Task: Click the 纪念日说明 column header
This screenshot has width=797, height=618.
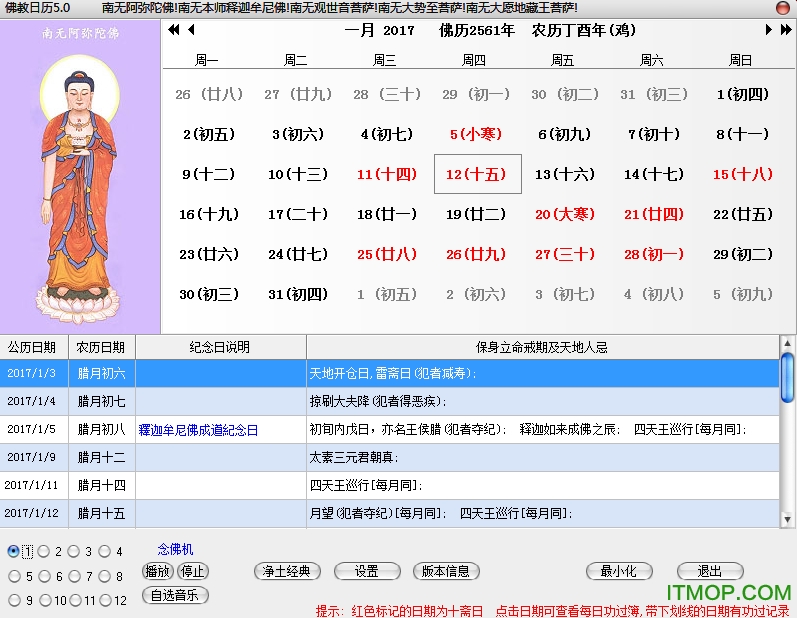Action: click(x=221, y=347)
